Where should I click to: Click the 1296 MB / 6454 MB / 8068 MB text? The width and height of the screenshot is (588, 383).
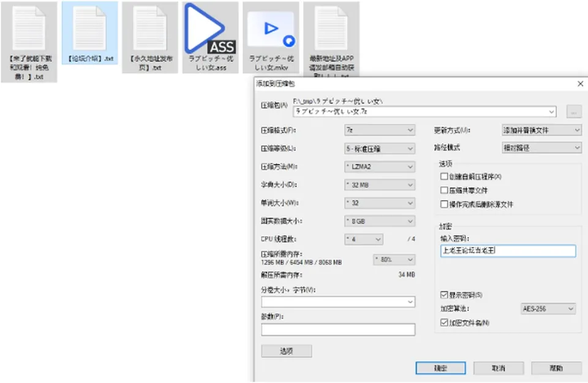pos(301,262)
